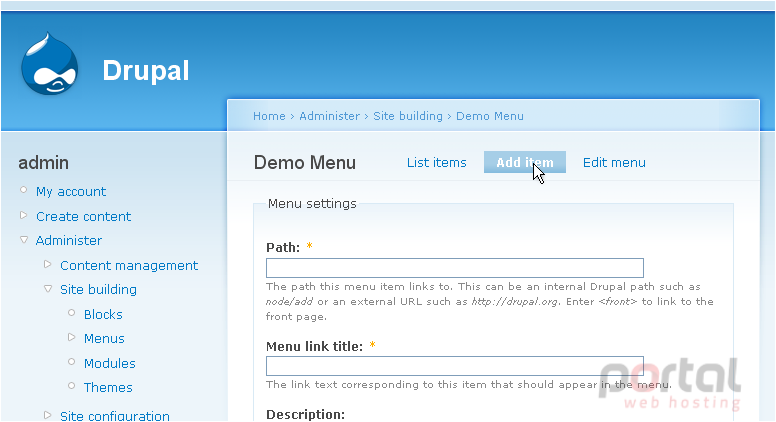Click the http://drupal.org example text

click(515, 302)
